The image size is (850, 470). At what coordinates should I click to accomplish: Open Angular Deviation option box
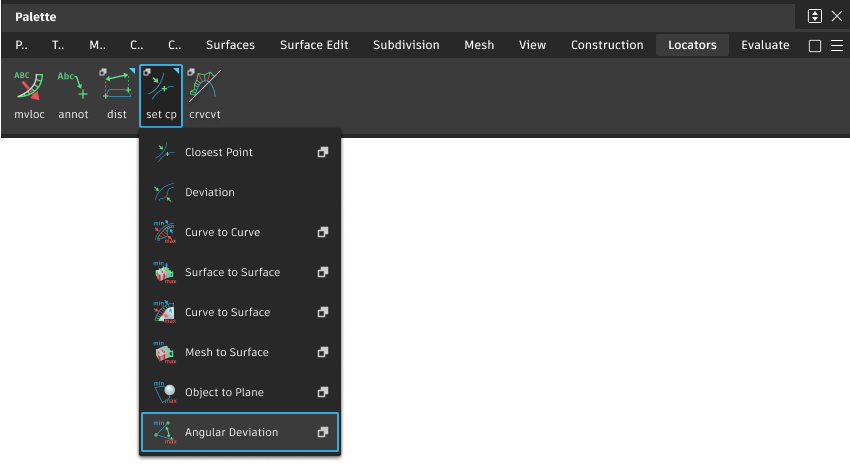click(x=323, y=432)
